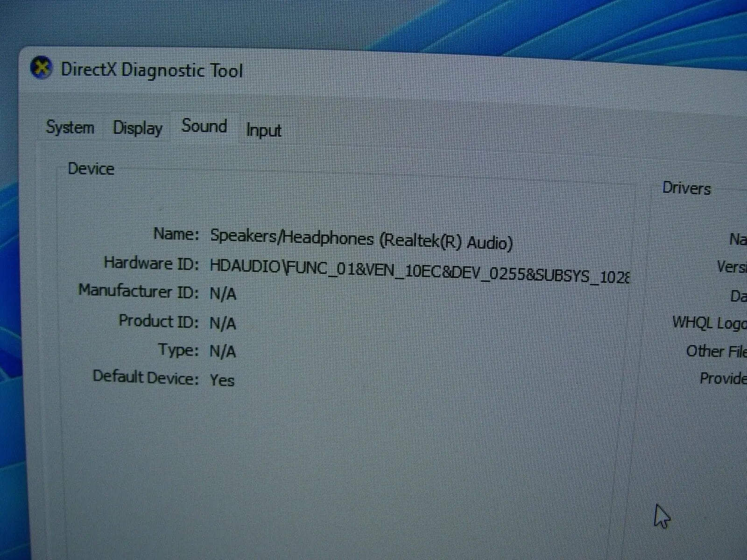Image resolution: width=747 pixels, height=560 pixels.
Task: Click the Name: field label
Action: pos(176,233)
